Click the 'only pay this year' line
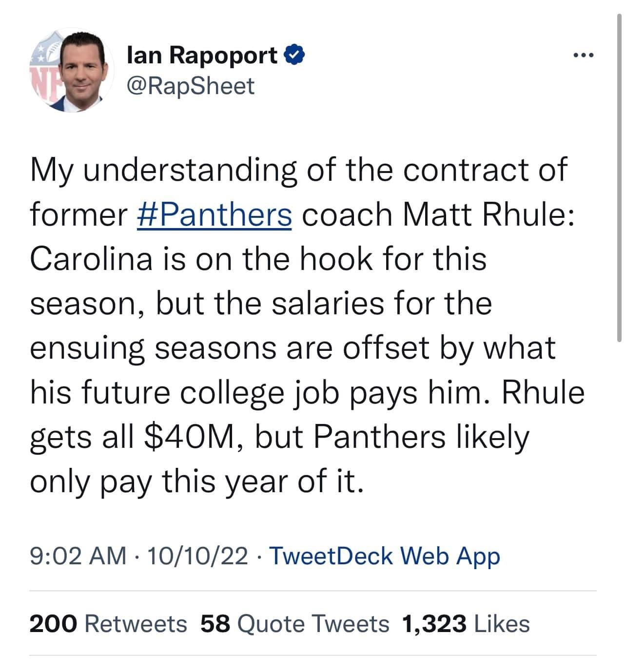Screen dimensions: 626x672 tap(197, 481)
